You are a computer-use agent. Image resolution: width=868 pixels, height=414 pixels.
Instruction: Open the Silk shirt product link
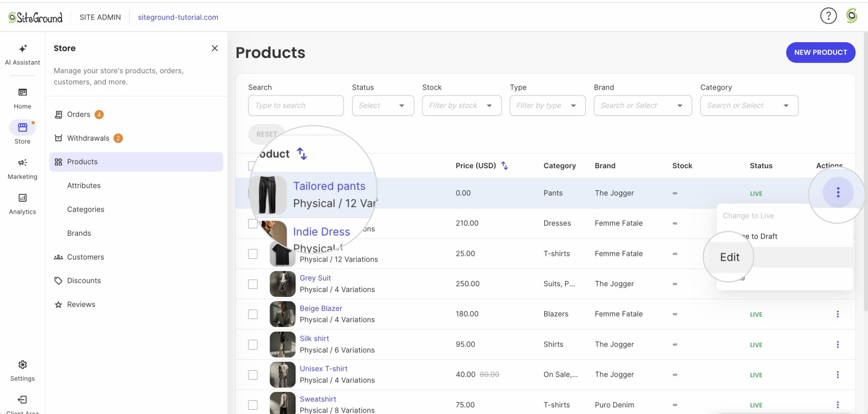[x=314, y=339]
